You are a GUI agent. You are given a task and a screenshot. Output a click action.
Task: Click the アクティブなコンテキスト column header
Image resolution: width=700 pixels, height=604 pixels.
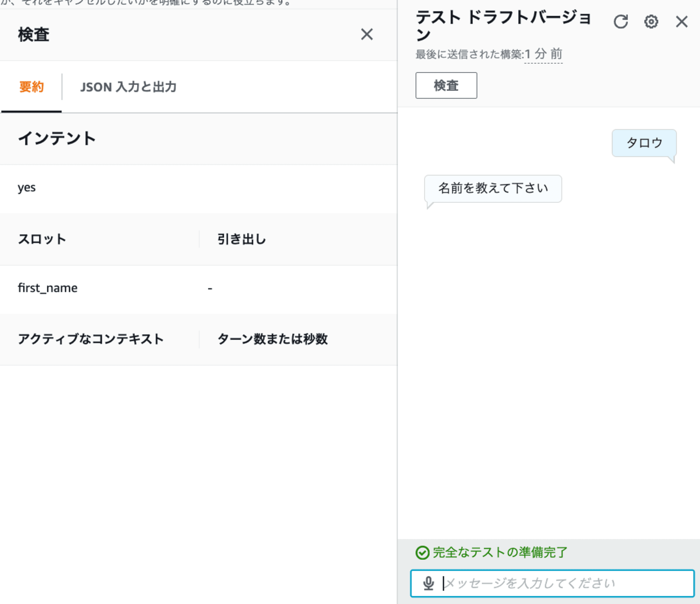coord(91,339)
